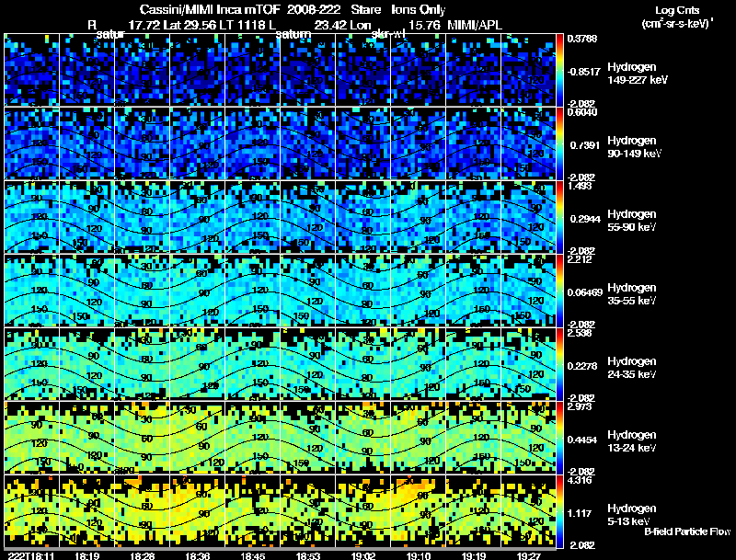Screen dimensions: 736x560
Task: Click the '(cm²-sr-s-keV)' units label
Action: pos(677,24)
